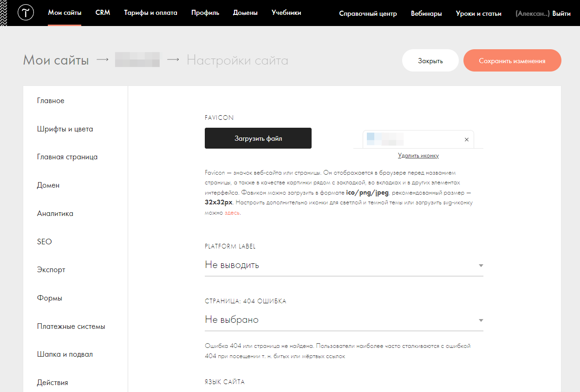Remove uploaded favicon with the X icon
The image size is (580, 392).
coord(466,139)
